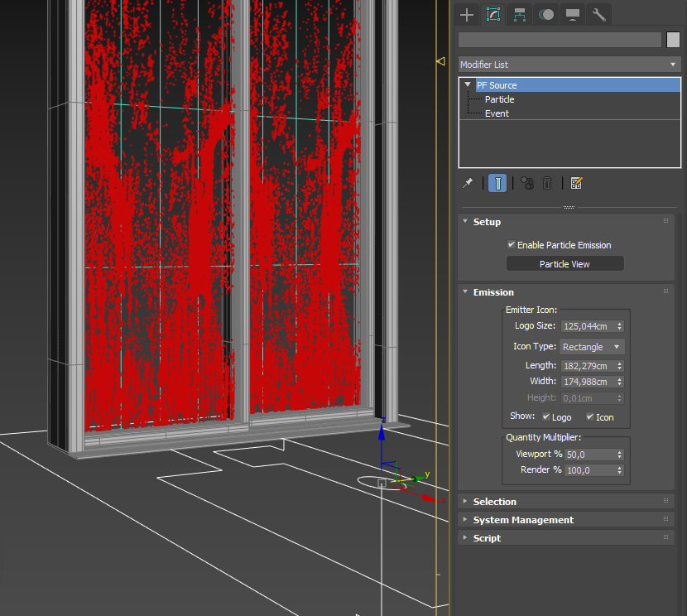687x616 pixels.
Task: Open the Create panel tab
Action: point(468,14)
